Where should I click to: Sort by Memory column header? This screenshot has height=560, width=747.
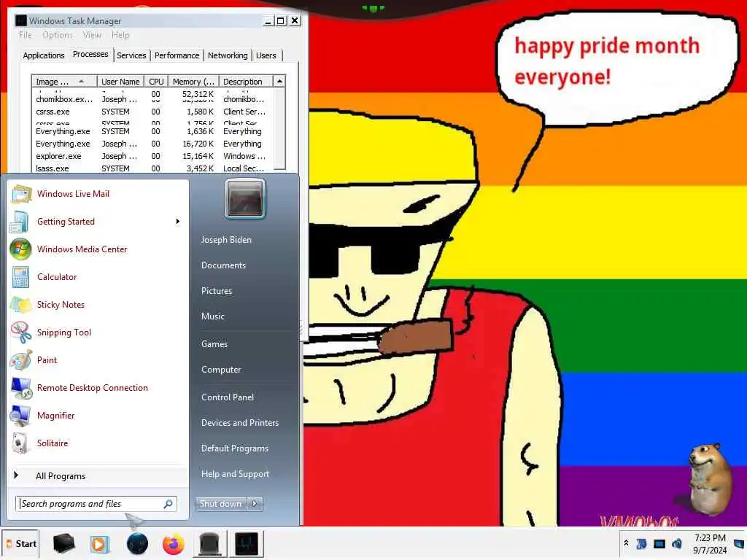point(193,82)
